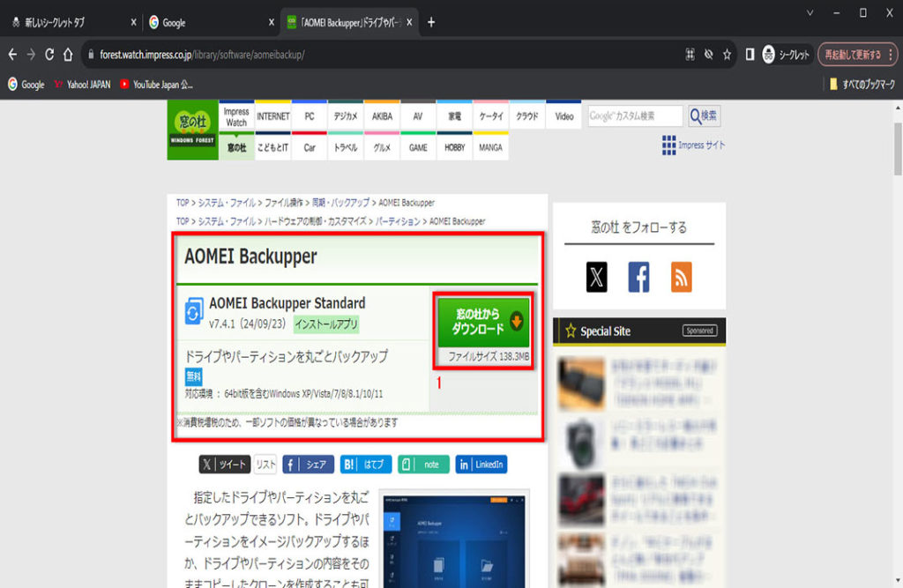Click the Impress サイト grid icon

click(x=668, y=145)
